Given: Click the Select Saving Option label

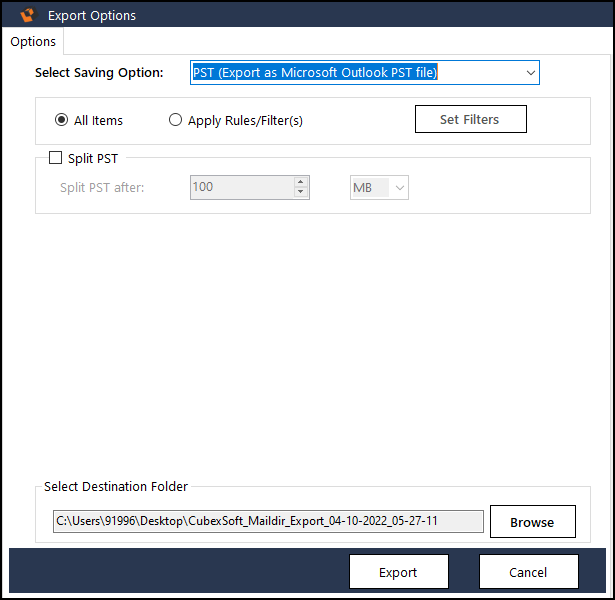Looking at the screenshot, I should coord(99,73).
